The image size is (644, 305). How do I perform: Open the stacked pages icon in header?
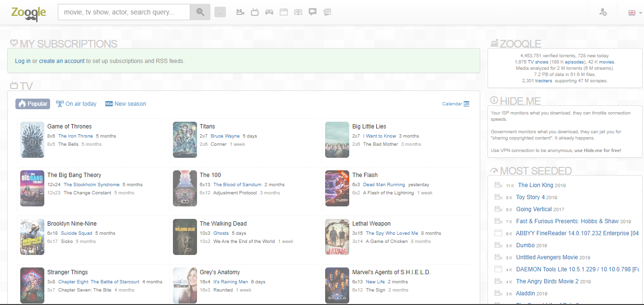tap(327, 12)
